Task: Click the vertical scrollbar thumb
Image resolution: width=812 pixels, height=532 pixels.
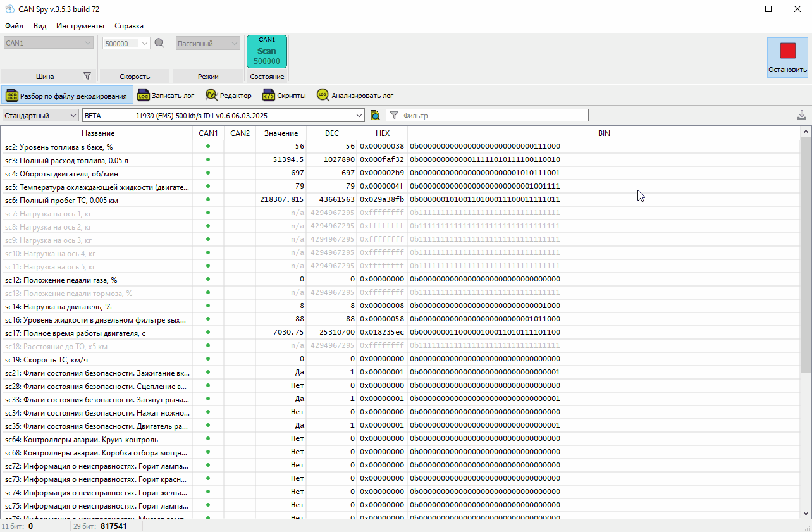Action: point(806,254)
